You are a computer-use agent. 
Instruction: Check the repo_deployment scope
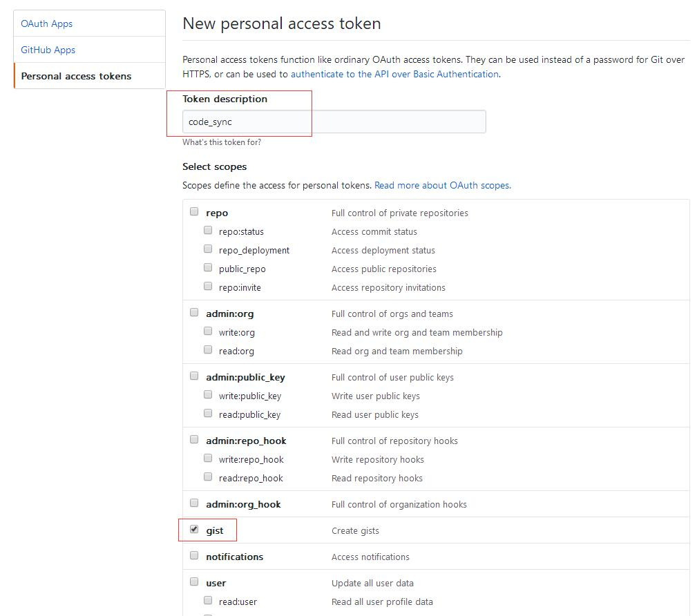[x=208, y=249]
